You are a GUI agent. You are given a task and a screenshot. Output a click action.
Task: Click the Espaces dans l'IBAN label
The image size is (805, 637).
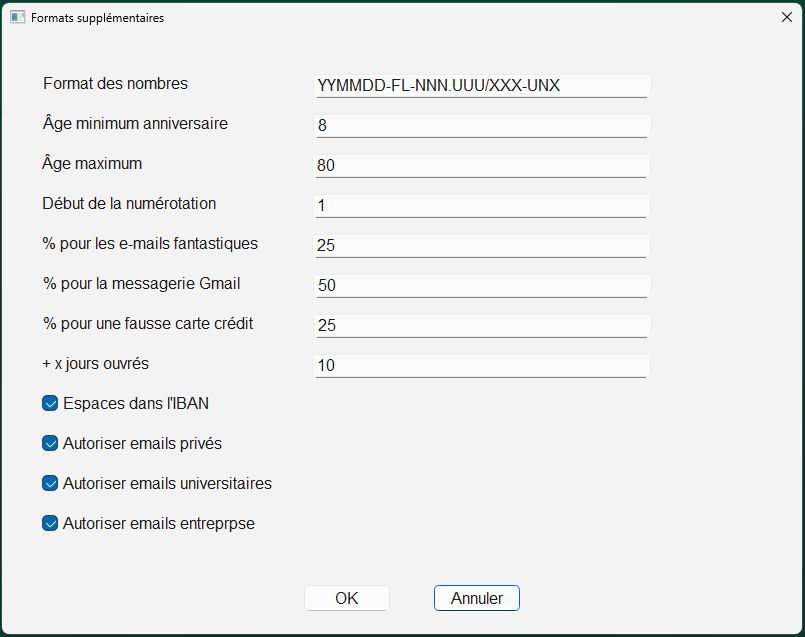pos(136,403)
